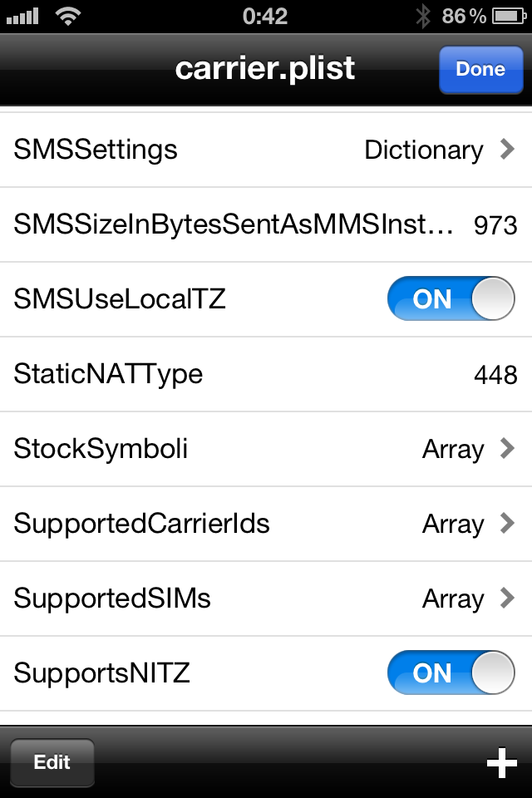Viewport: 532px width, 798px height.
Task: Expand the StockSymboli Array chevron
Action: [507, 448]
